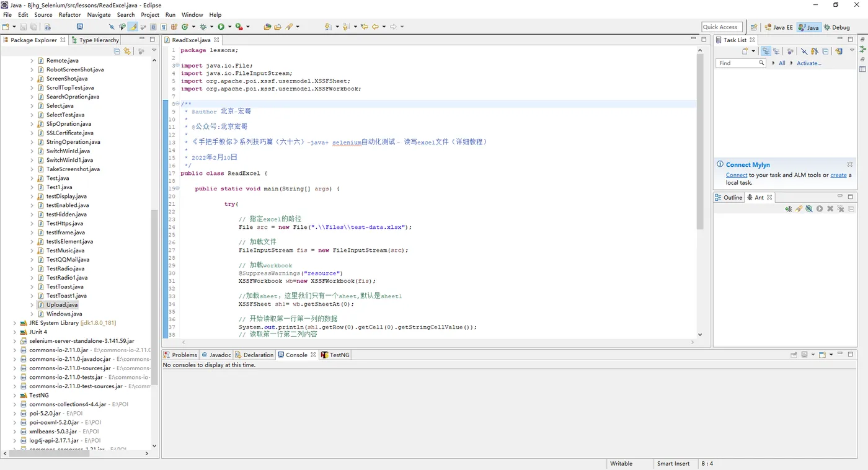Open the Refactor menu
Image resolution: width=868 pixels, height=470 pixels.
click(69, 15)
